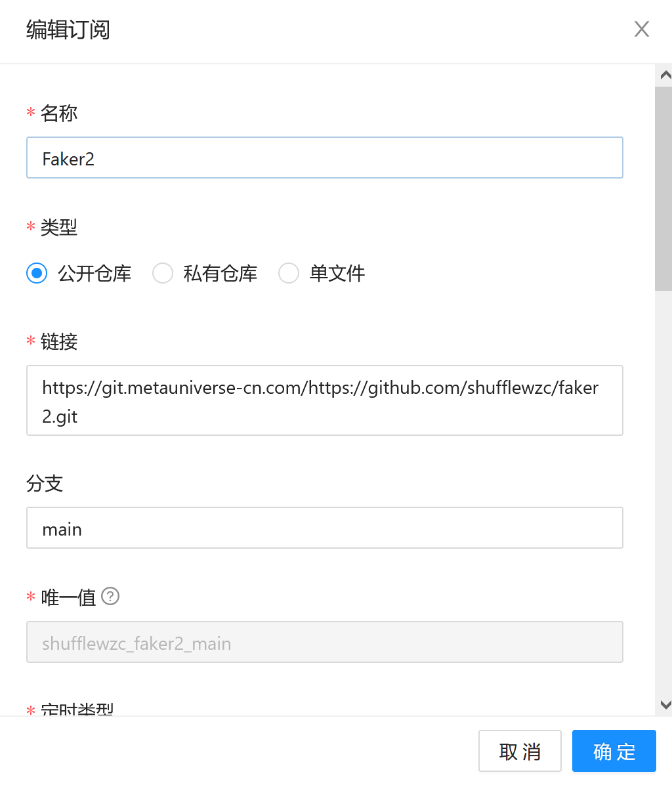Focus the 分支 field containing main
Viewport: 672px width, 785px height.
click(324, 528)
